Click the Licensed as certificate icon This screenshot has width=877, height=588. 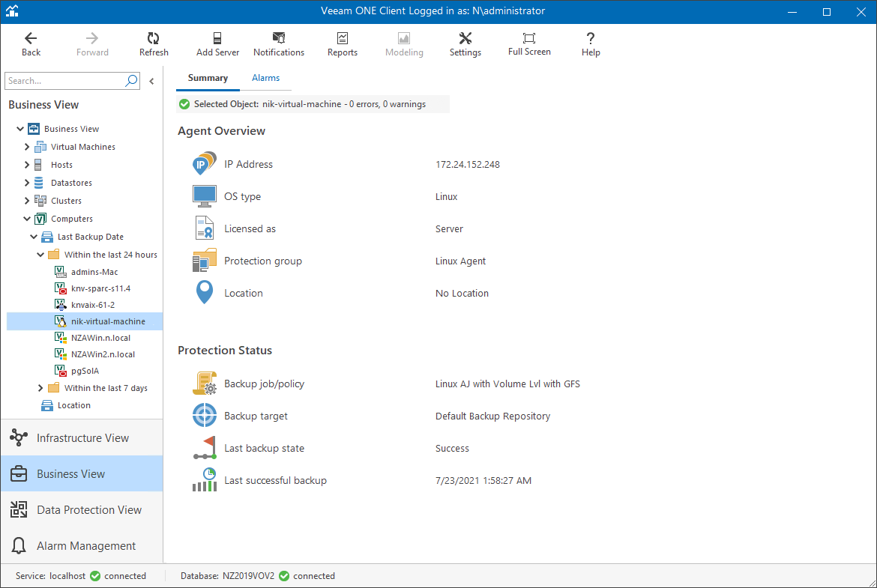pyautogui.click(x=204, y=228)
